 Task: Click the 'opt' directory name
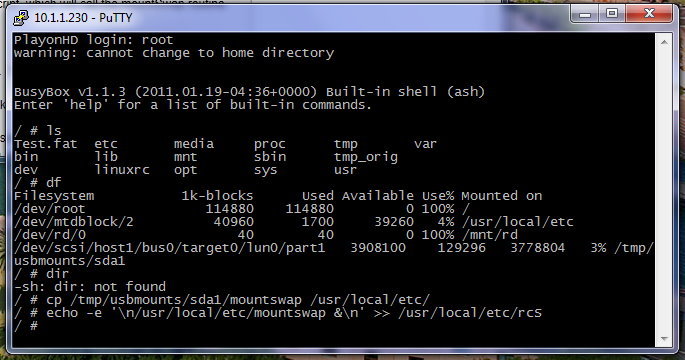pos(185,170)
